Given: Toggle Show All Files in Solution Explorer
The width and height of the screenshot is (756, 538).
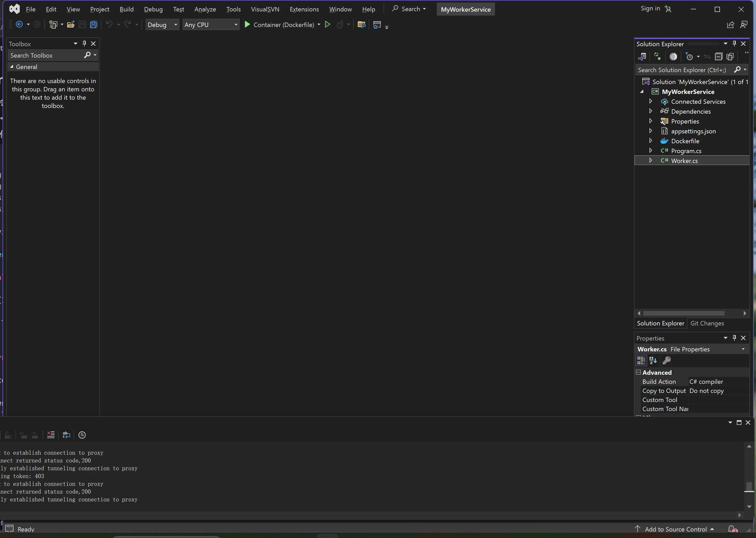Looking at the screenshot, I should click(730, 57).
